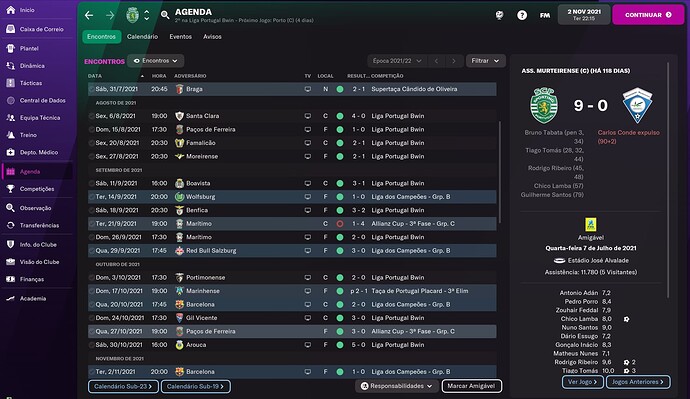690x399 pixels.
Task: Click the FM logo icon
Action: point(545,15)
